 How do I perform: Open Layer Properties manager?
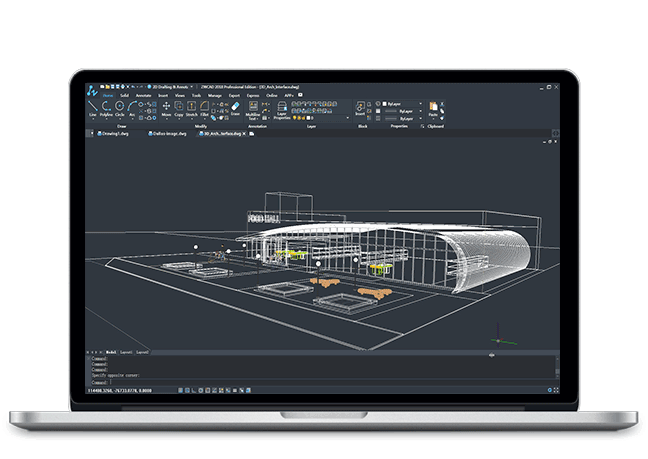282,110
